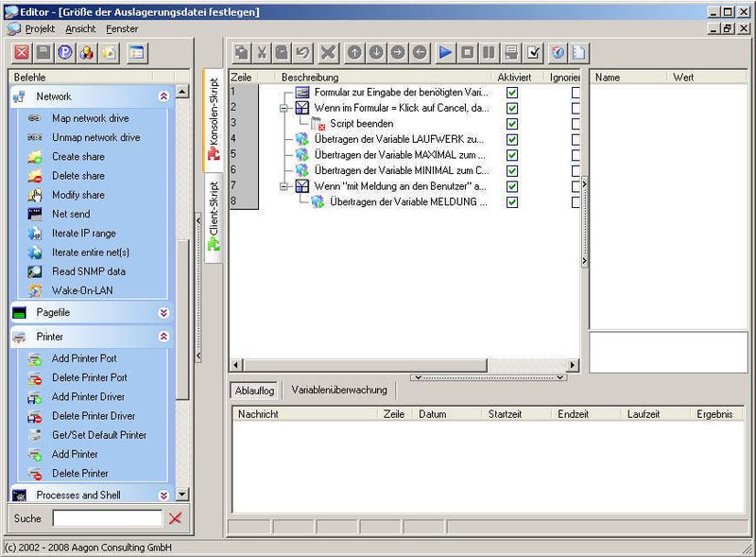Click the pause execution icon
756x557 pixels.
click(x=489, y=52)
